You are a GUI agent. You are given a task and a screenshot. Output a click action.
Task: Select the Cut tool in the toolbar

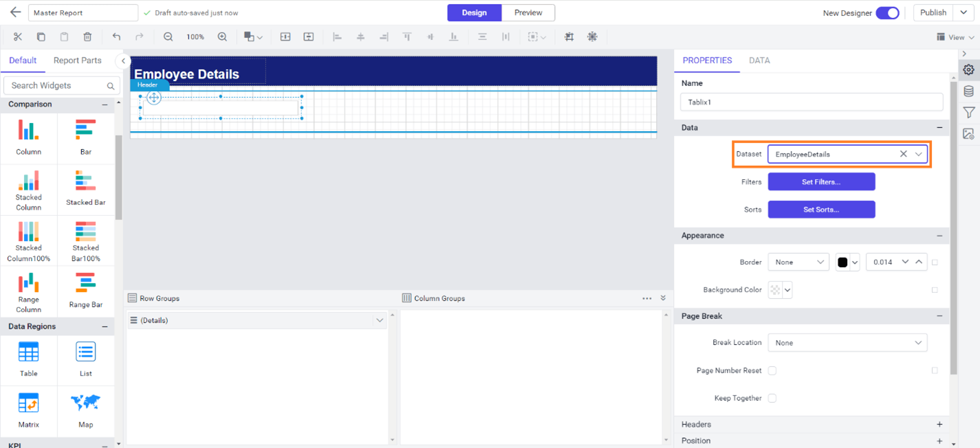18,36
